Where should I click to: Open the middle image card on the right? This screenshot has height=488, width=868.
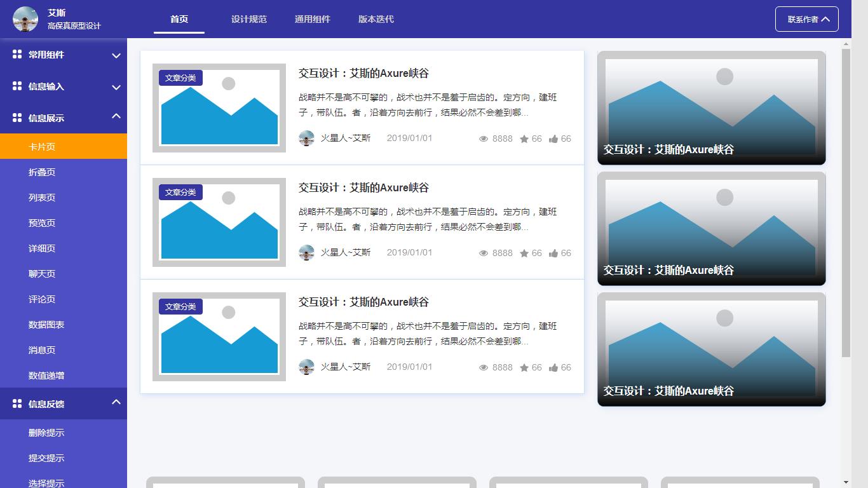click(712, 229)
